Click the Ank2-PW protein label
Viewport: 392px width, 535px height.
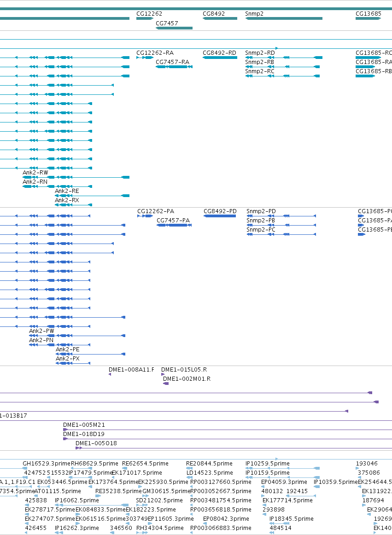[x=41, y=331]
